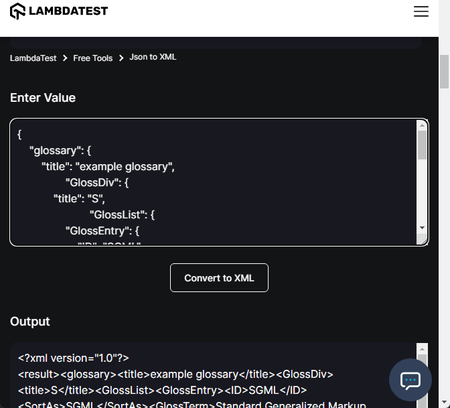Open the Free Tools breadcrumb link

click(x=93, y=58)
